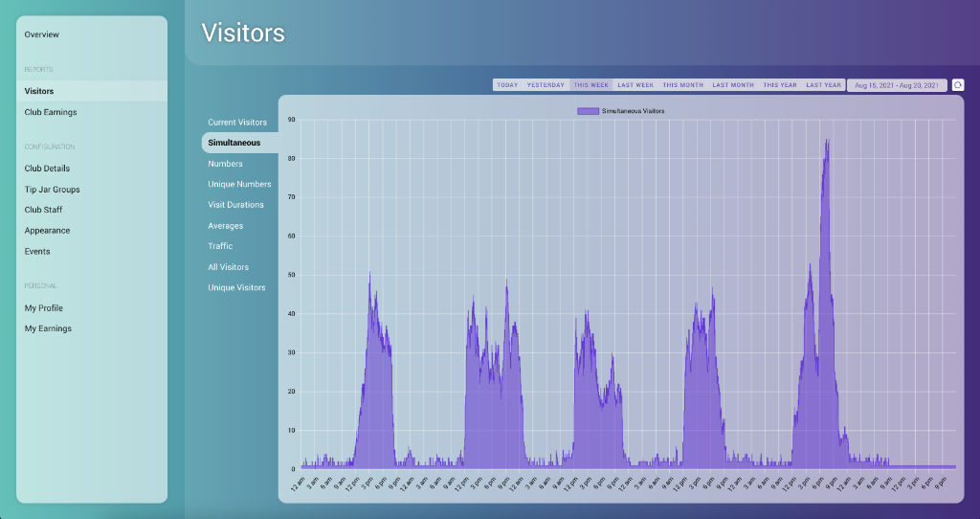Switch to the Unique Numbers tab

(239, 184)
